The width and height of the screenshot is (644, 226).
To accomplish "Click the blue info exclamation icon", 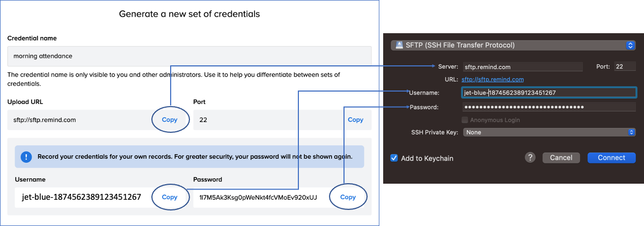I will [26, 157].
